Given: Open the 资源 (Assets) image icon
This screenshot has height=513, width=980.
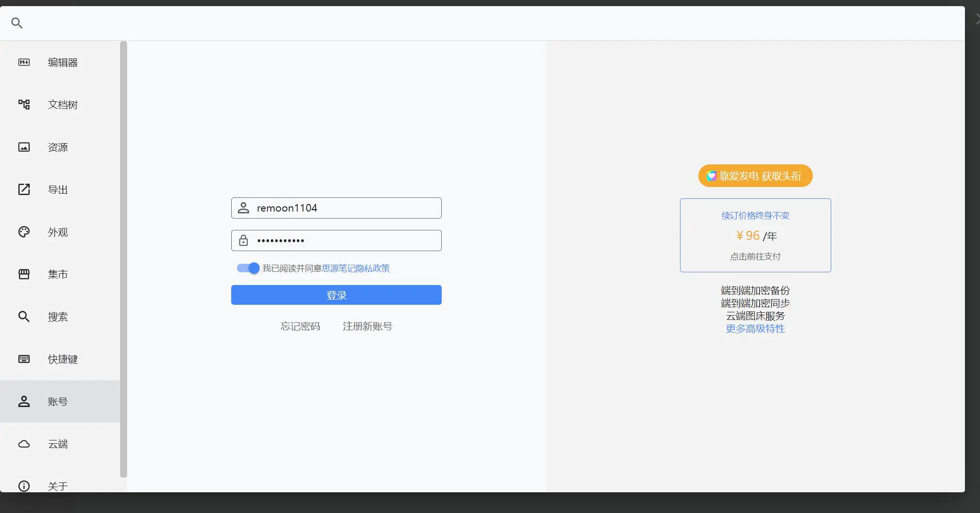Looking at the screenshot, I should (24, 147).
